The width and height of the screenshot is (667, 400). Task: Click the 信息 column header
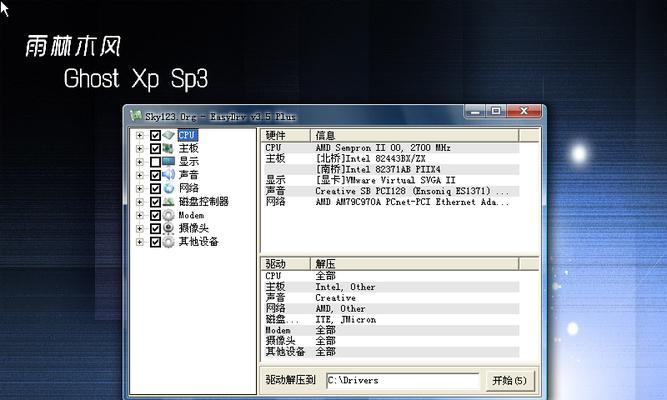point(414,136)
